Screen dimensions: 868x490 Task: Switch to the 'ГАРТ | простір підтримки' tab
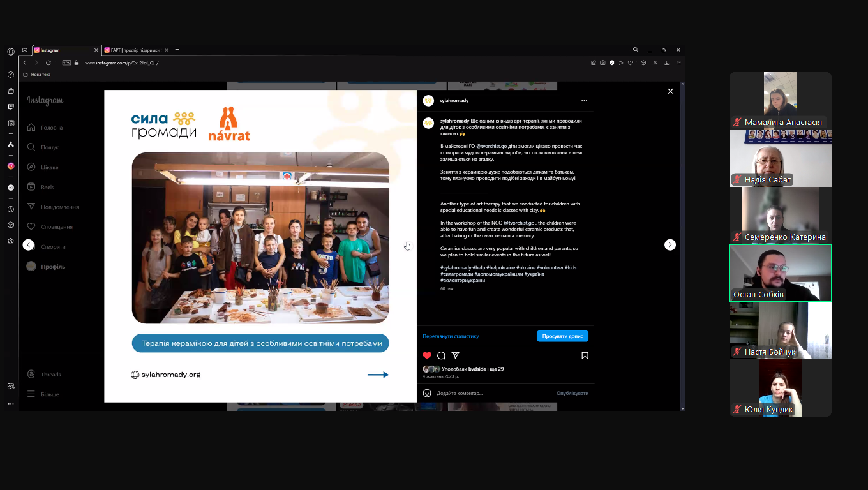click(134, 50)
